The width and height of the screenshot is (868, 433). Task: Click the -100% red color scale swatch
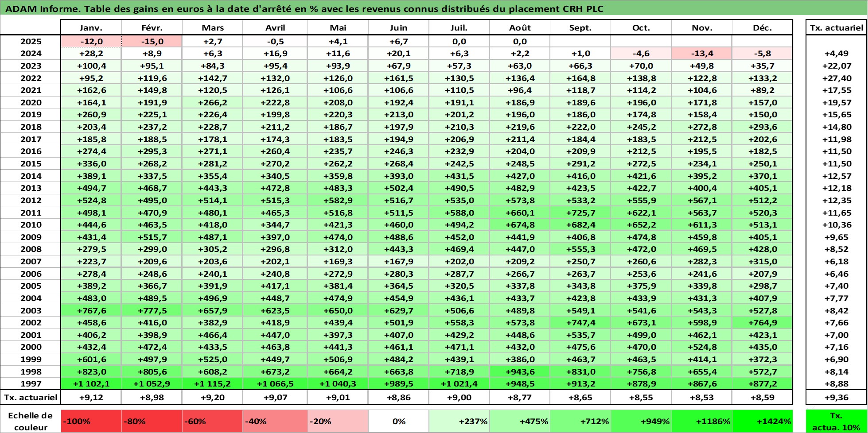91,421
